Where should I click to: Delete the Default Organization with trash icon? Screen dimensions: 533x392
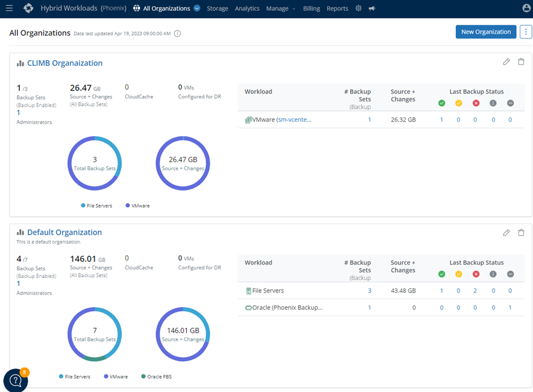coord(521,233)
